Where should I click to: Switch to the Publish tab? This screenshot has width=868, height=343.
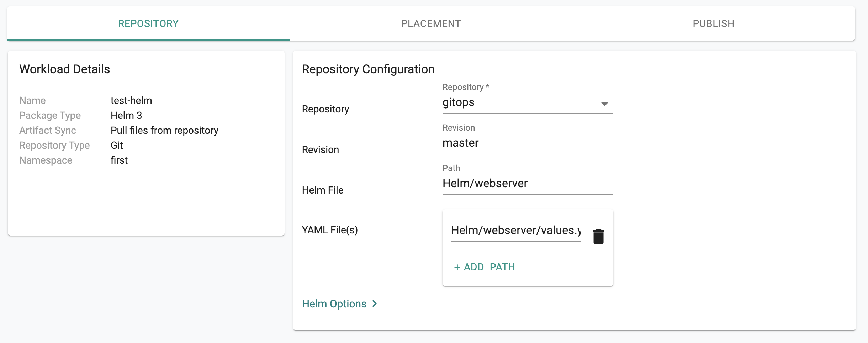[713, 23]
